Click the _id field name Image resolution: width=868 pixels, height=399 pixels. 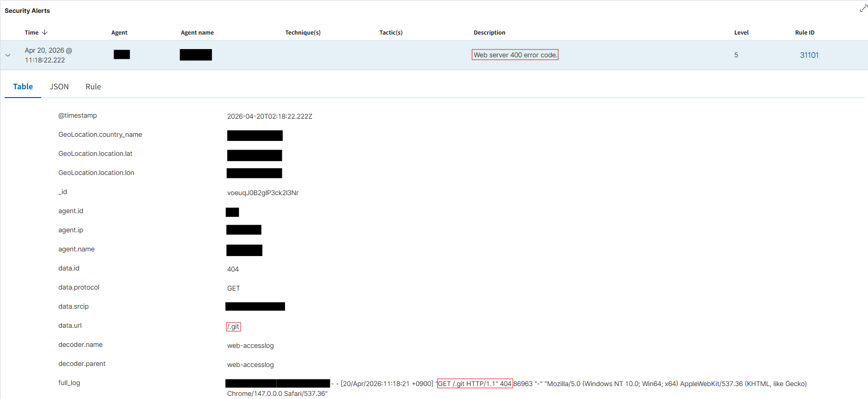tap(62, 192)
